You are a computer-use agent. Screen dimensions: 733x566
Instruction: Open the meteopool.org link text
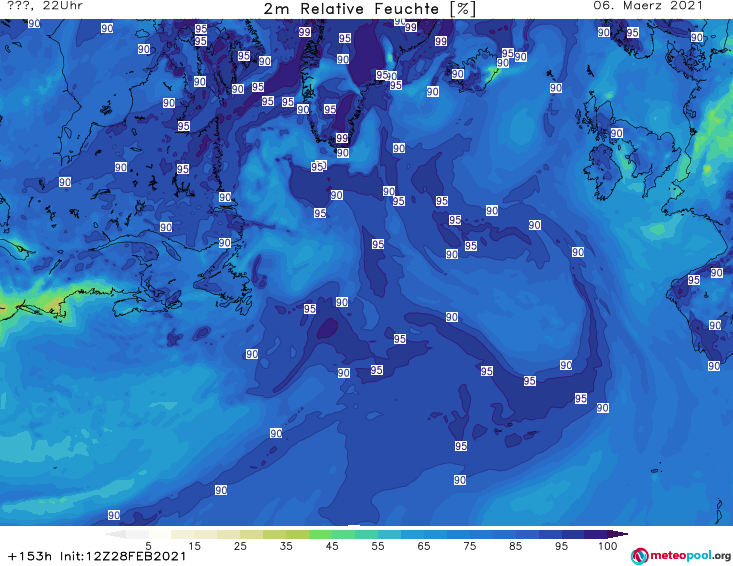[x=690, y=556]
